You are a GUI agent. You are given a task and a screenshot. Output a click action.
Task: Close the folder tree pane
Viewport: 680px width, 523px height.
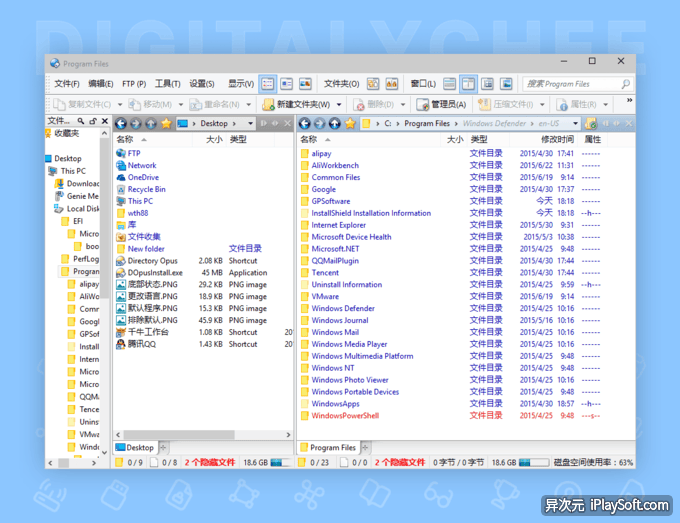[105, 121]
